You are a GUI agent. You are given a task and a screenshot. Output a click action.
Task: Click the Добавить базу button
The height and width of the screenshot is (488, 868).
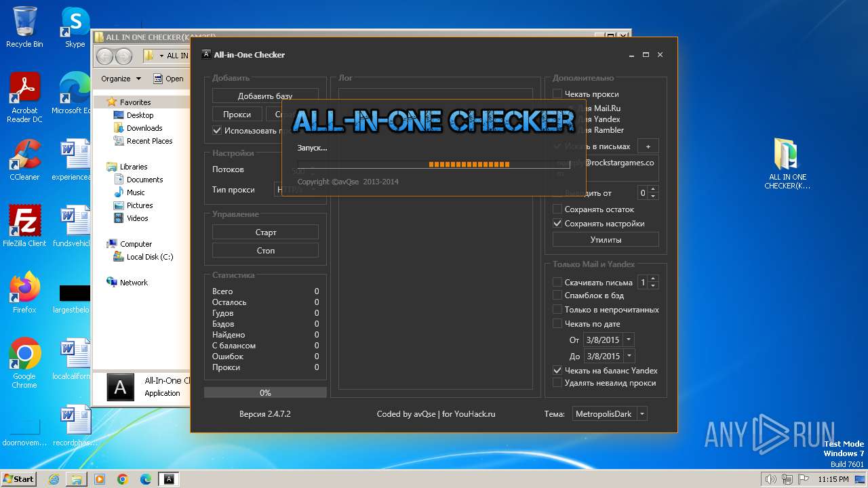coord(265,96)
